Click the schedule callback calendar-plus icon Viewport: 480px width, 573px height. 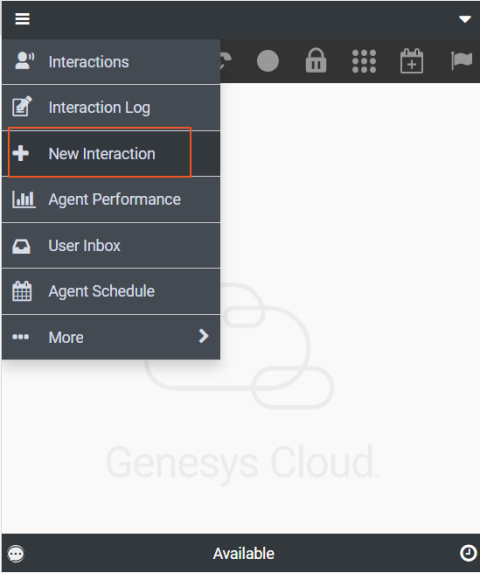[412, 61]
